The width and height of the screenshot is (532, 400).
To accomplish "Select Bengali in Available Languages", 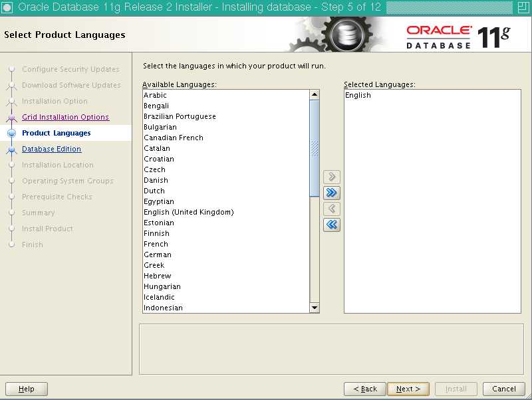I will coord(226,106).
